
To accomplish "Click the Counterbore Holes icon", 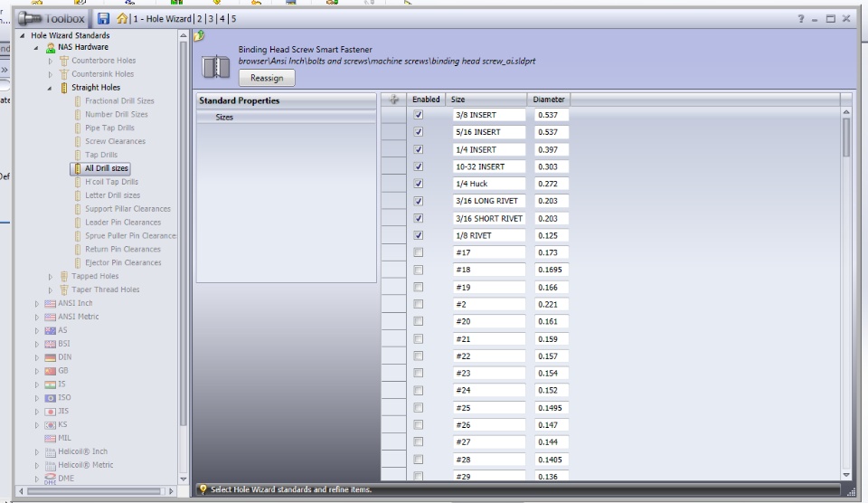I will [64, 61].
